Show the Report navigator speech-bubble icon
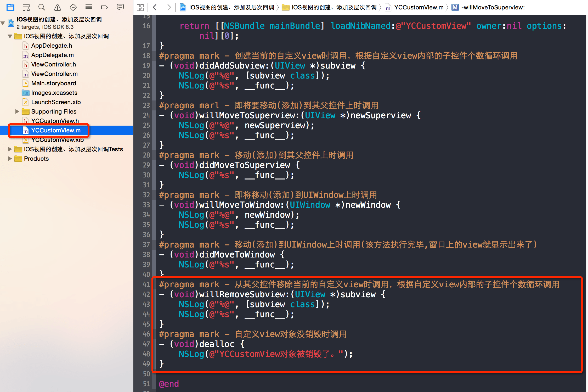Viewport: 588px width, 392px height. pos(120,7)
